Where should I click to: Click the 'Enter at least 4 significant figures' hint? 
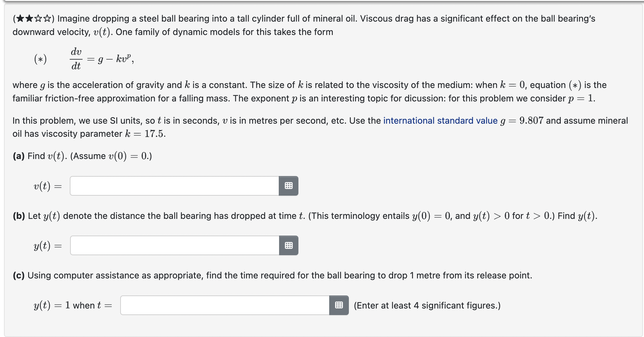(x=427, y=306)
